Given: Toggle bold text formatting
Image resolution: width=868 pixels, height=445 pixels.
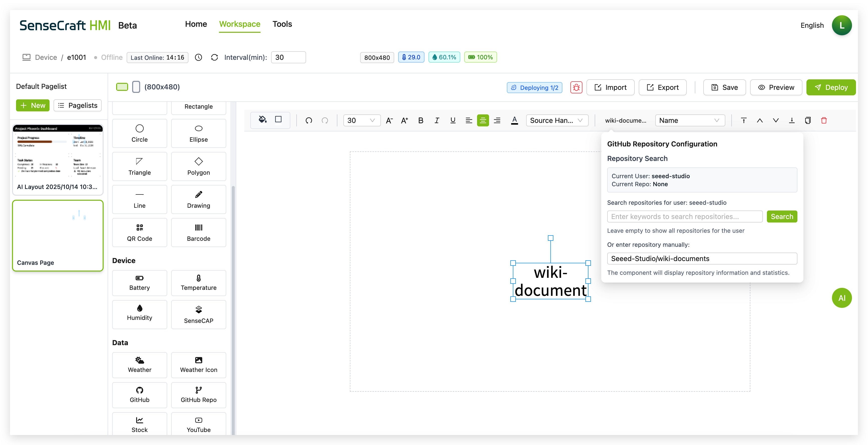Looking at the screenshot, I should [x=420, y=121].
